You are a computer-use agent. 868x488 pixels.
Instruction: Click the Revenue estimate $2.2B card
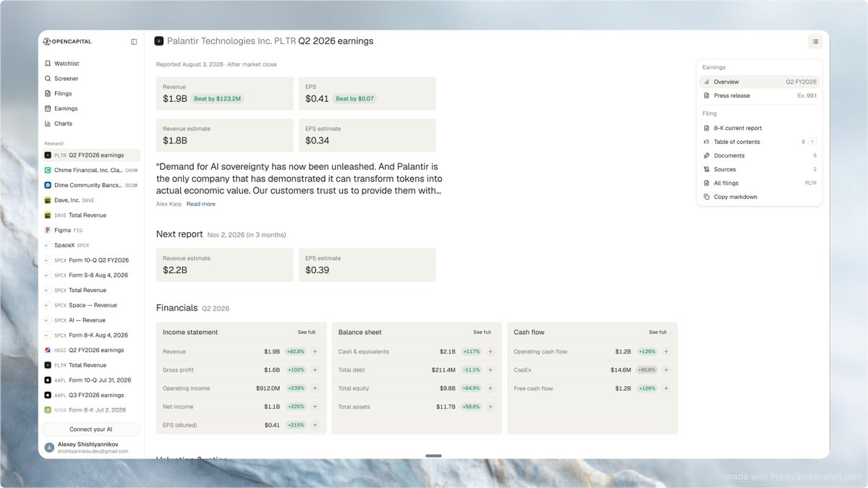[x=225, y=265]
